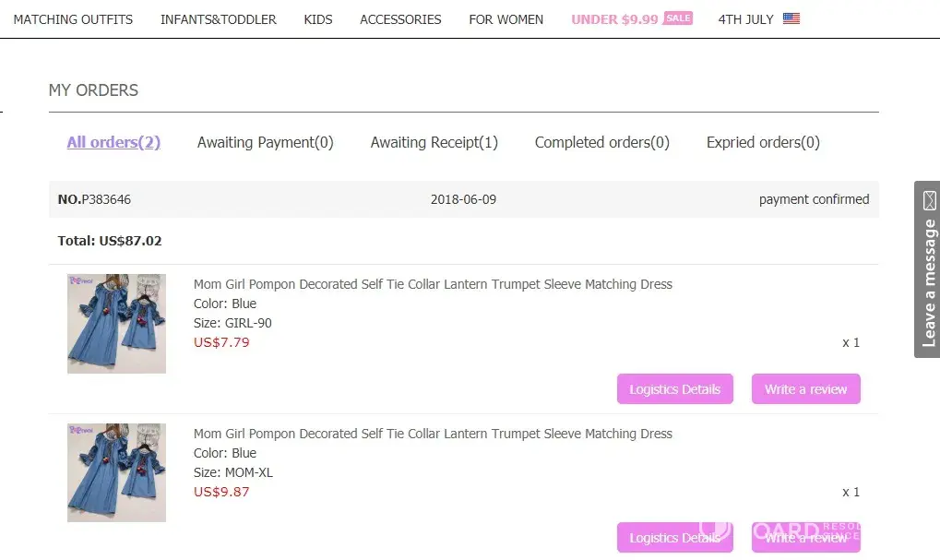Open the INFANTS&TODDLER menu

(219, 19)
